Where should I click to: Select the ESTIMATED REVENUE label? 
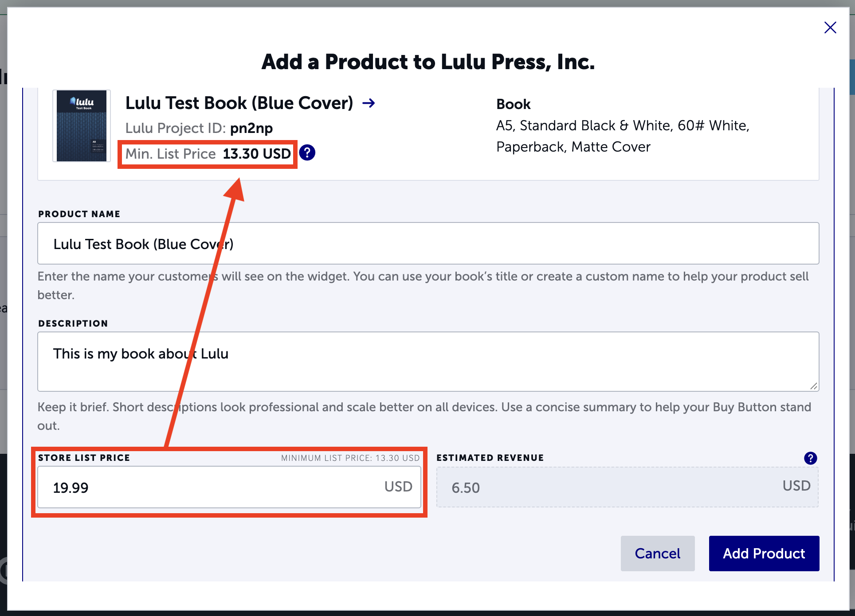point(490,458)
